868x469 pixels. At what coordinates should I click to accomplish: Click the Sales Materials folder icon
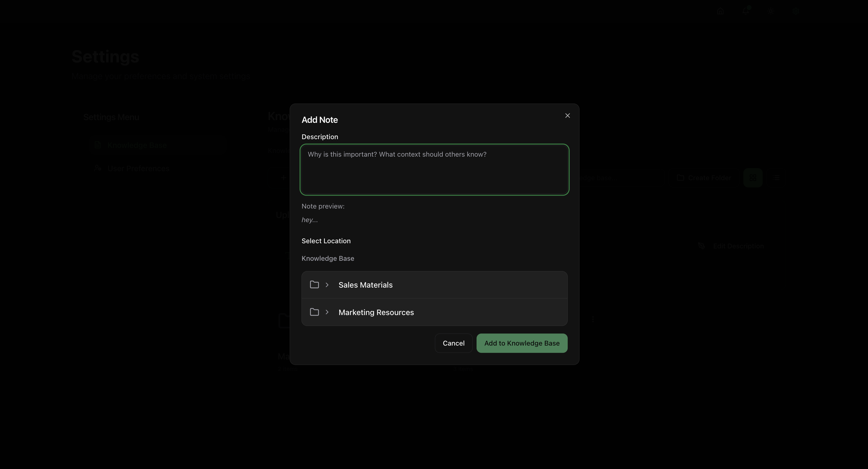314,285
